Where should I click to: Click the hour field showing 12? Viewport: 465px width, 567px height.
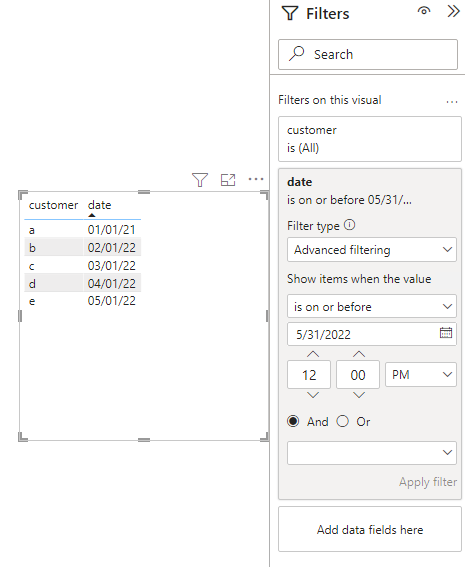(x=309, y=375)
